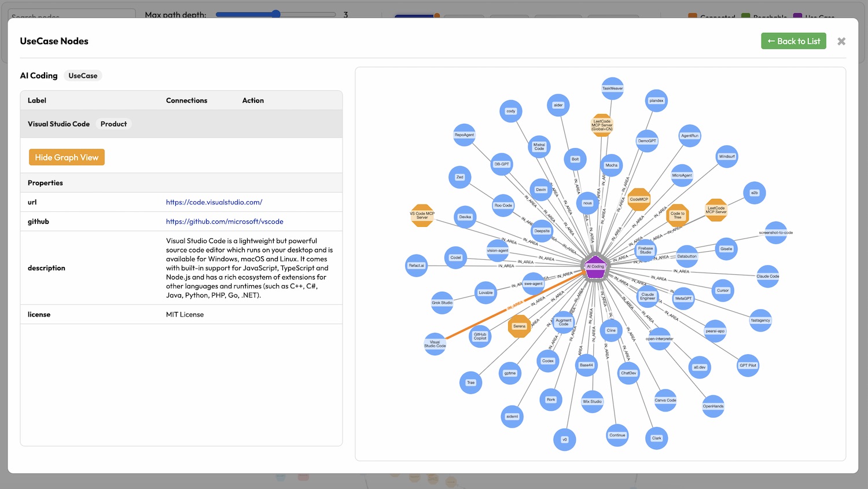Select the Base44 node
Image resolution: width=868 pixels, height=489 pixels.
click(586, 365)
